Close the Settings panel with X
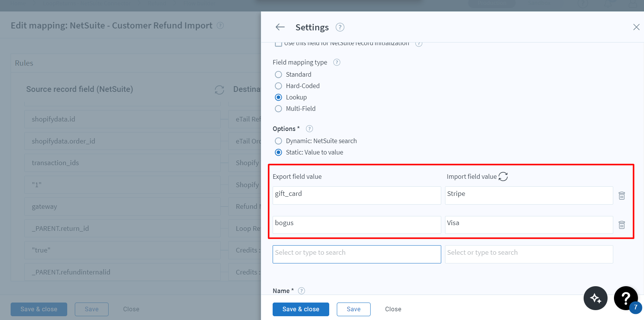 pos(636,27)
